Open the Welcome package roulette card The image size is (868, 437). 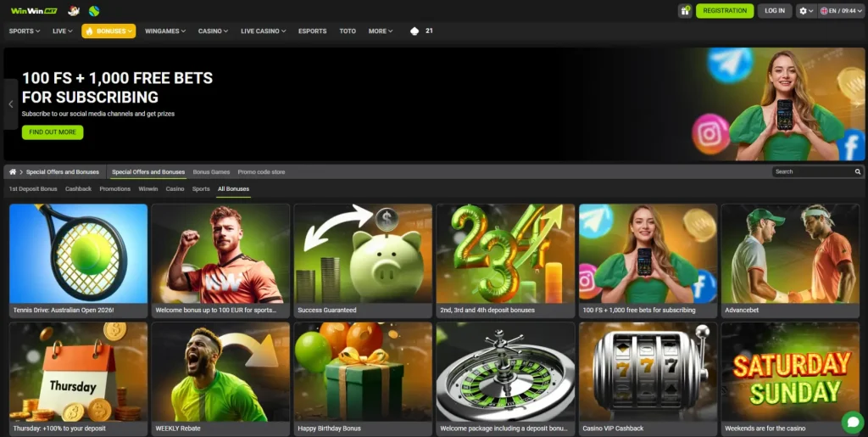coord(505,378)
